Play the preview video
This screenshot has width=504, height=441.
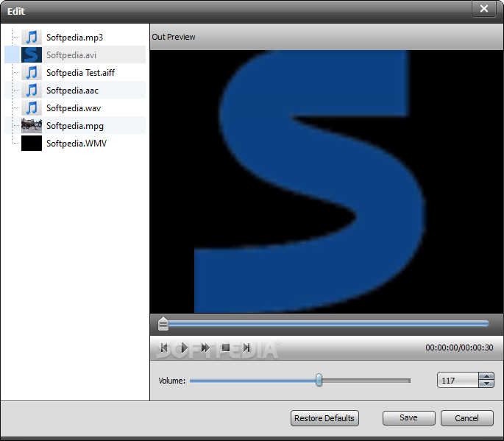click(x=184, y=347)
